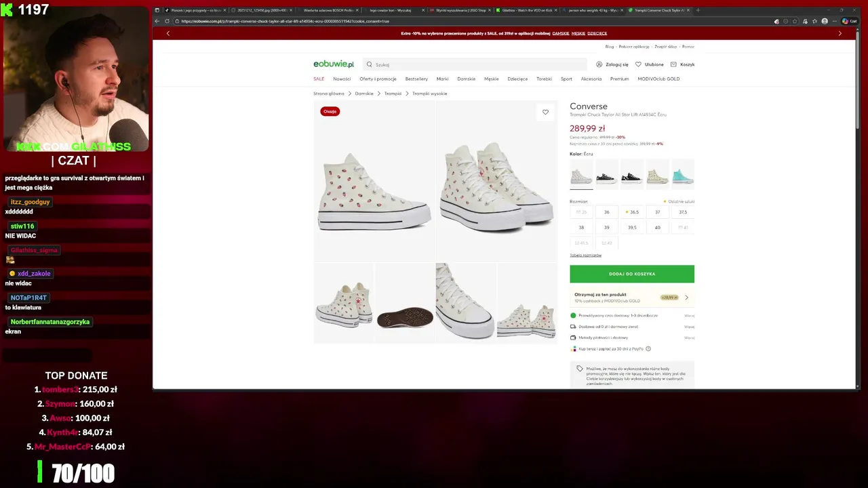
Task: Click the delivery truck icon
Action: (x=573, y=327)
